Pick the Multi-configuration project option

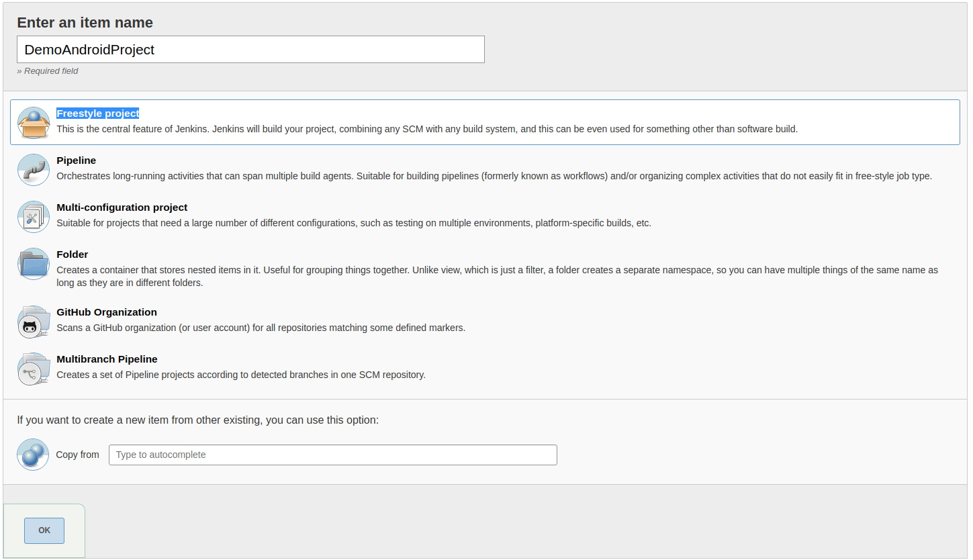click(122, 207)
